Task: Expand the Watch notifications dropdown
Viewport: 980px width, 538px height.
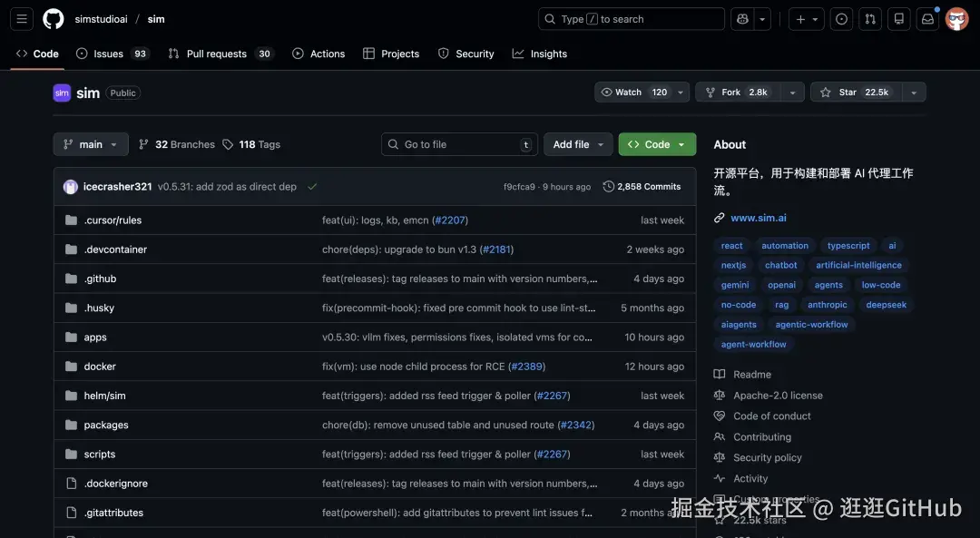Action: tap(681, 93)
